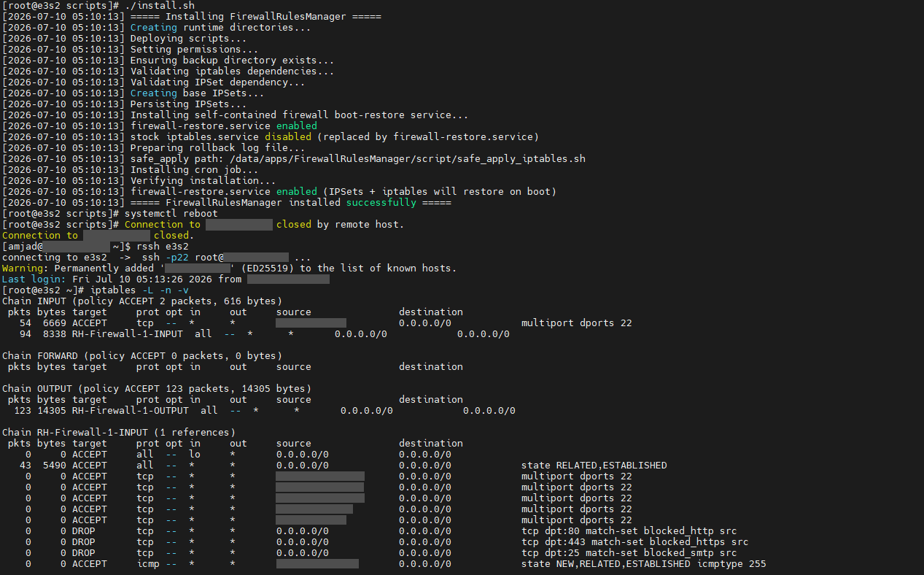The image size is (924, 575).
Task: Select 'Chain INPUT (policy ACCEPT 2 packets' header
Action: [142, 301]
